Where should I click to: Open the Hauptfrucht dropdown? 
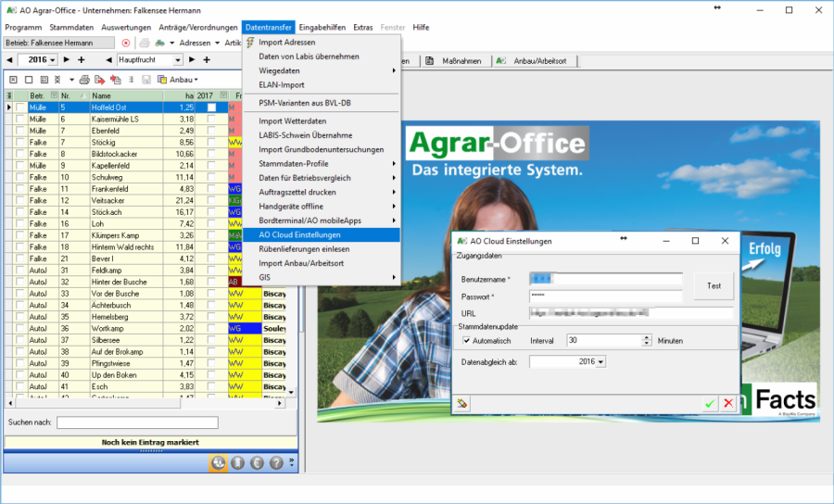coord(178,60)
